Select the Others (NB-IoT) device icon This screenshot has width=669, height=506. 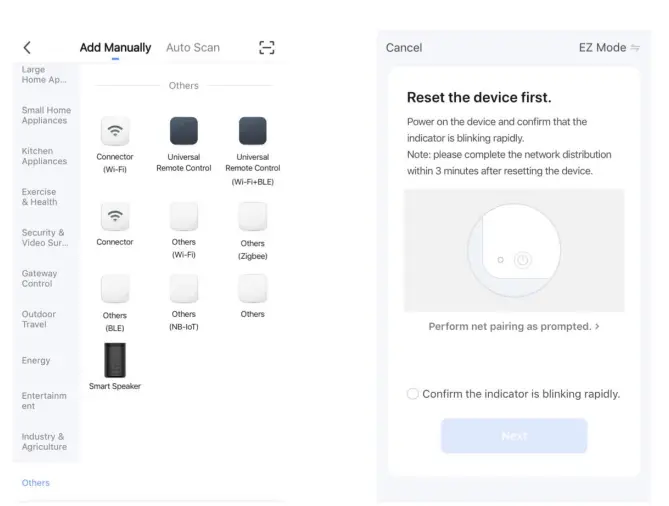point(184,289)
